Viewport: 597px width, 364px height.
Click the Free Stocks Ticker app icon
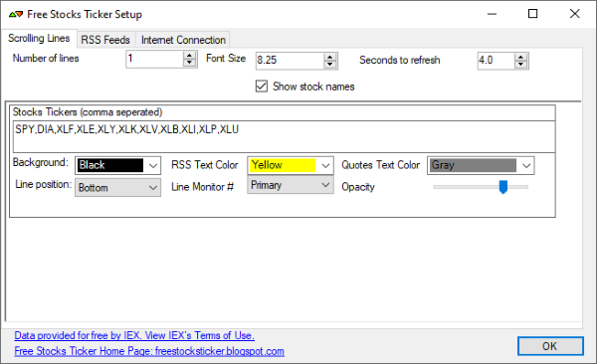tap(16, 15)
